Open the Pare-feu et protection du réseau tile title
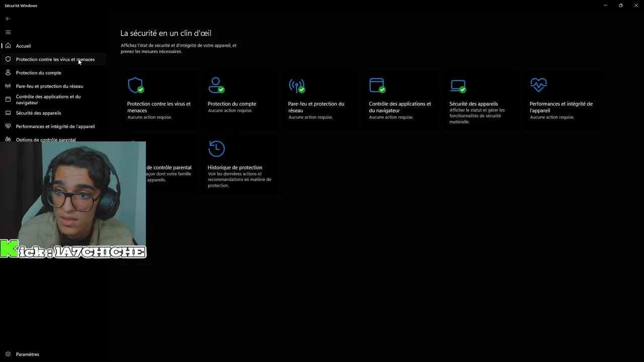 click(316, 107)
